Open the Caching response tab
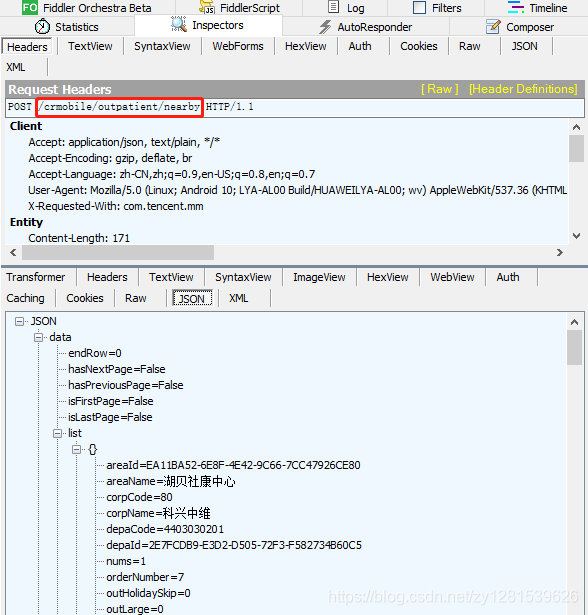Screen dimensions: 588x615 pos(25,298)
